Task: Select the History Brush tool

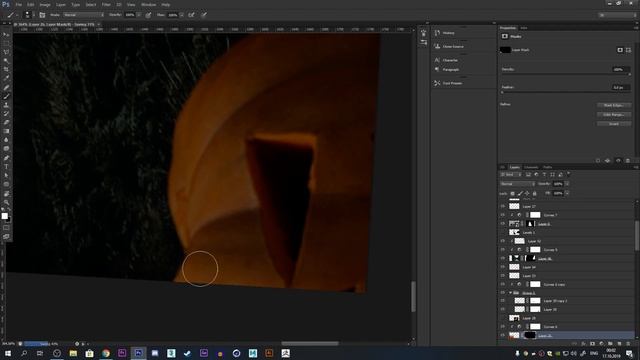Action: (x=6, y=113)
